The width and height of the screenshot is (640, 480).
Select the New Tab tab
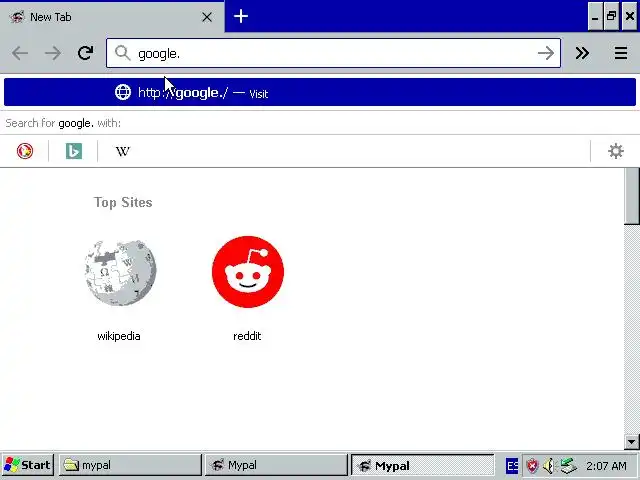(x=112, y=17)
